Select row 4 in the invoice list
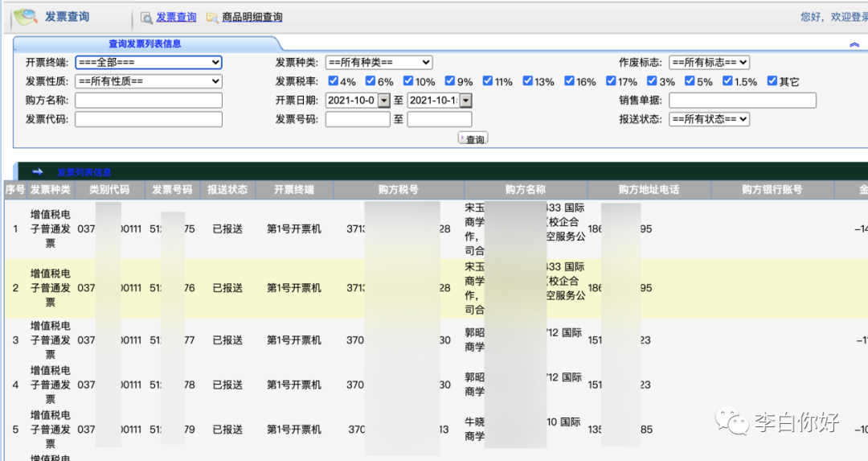This screenshot has width=868, height=461. click(x=436, y=385)
